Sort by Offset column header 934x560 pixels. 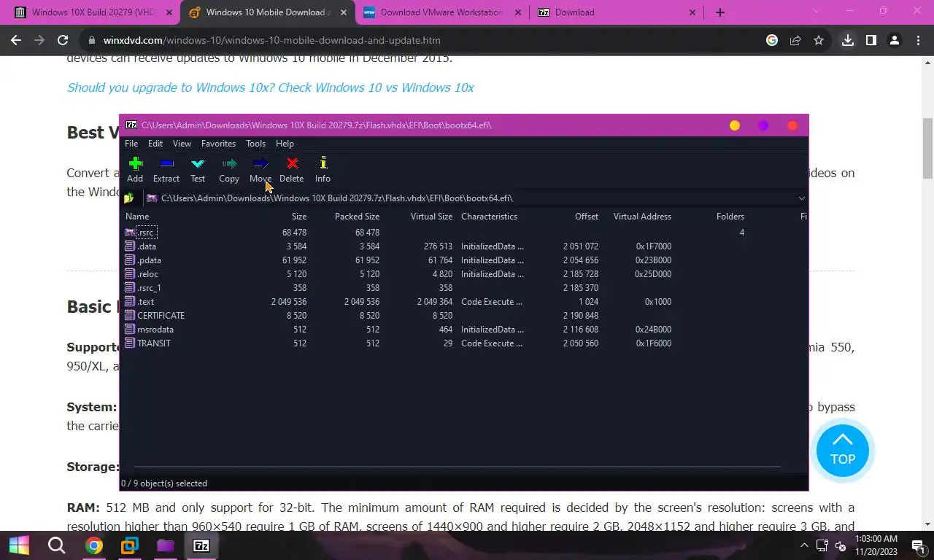click(587, 217)
